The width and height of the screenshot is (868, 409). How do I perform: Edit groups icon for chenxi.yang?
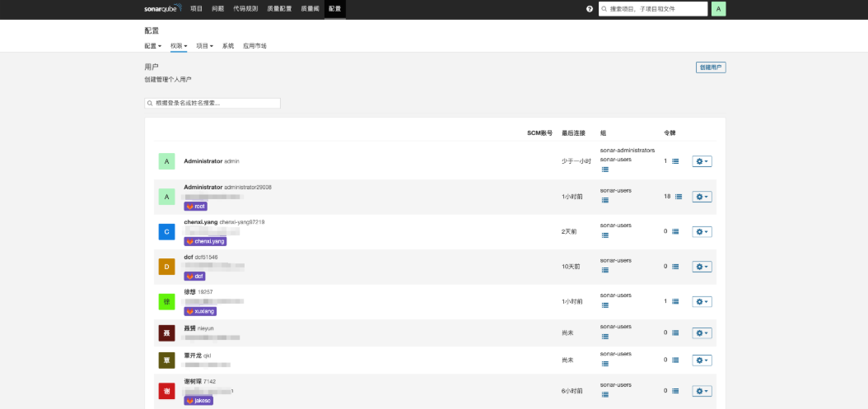pos(605,235)
